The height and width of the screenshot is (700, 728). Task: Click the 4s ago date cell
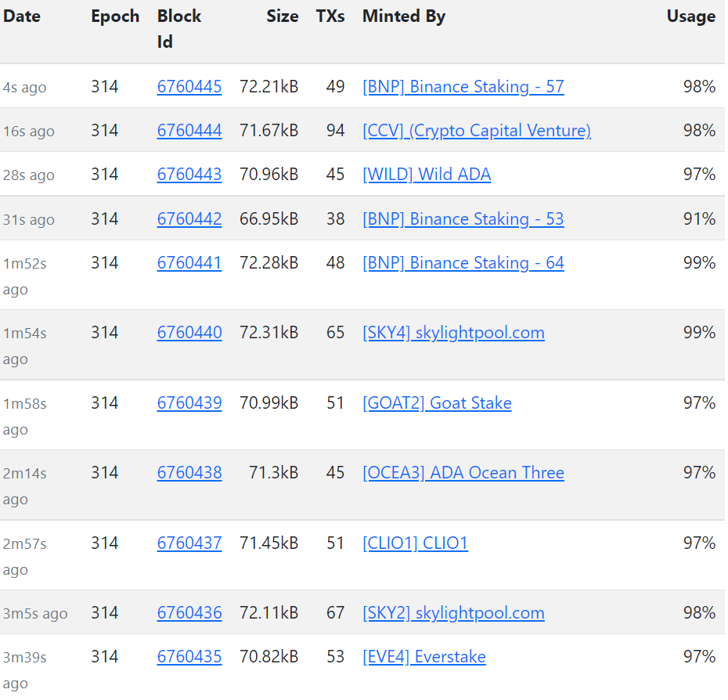coord(24,88)
